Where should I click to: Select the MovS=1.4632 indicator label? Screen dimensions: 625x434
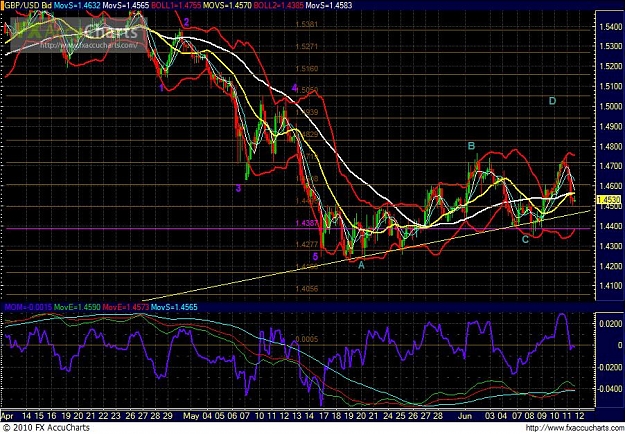(77, 5)
